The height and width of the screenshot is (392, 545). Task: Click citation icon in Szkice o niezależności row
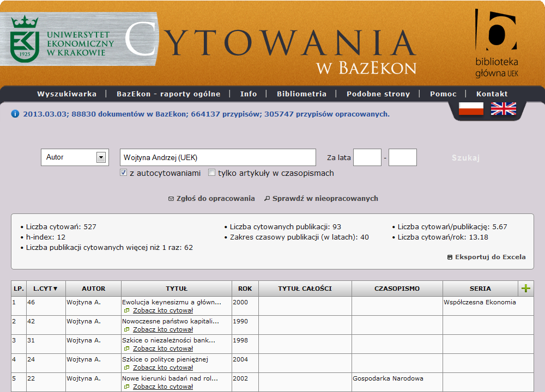coord(127,348)
